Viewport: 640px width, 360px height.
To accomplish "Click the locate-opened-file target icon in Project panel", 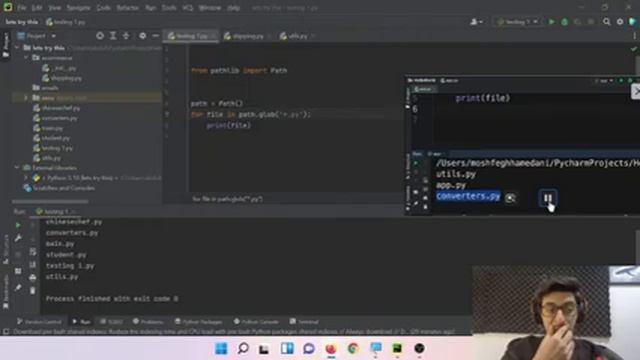I will click(x=100, y=36).
